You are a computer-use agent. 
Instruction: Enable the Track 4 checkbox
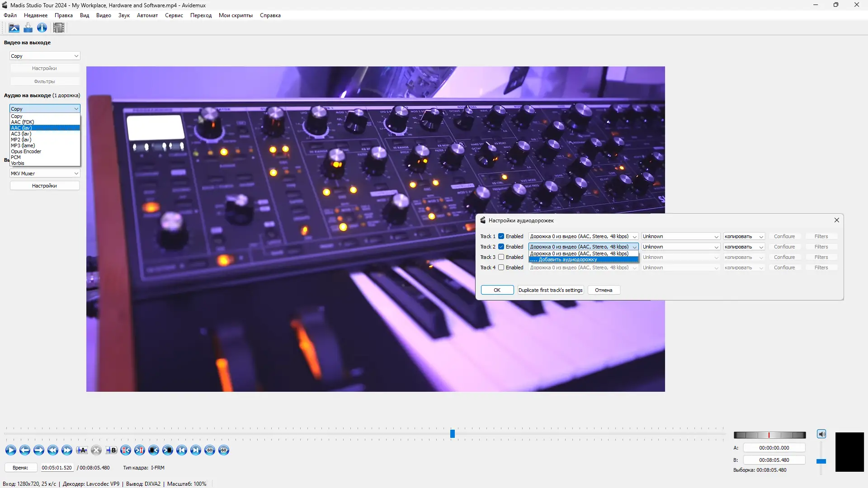(501, 267)
